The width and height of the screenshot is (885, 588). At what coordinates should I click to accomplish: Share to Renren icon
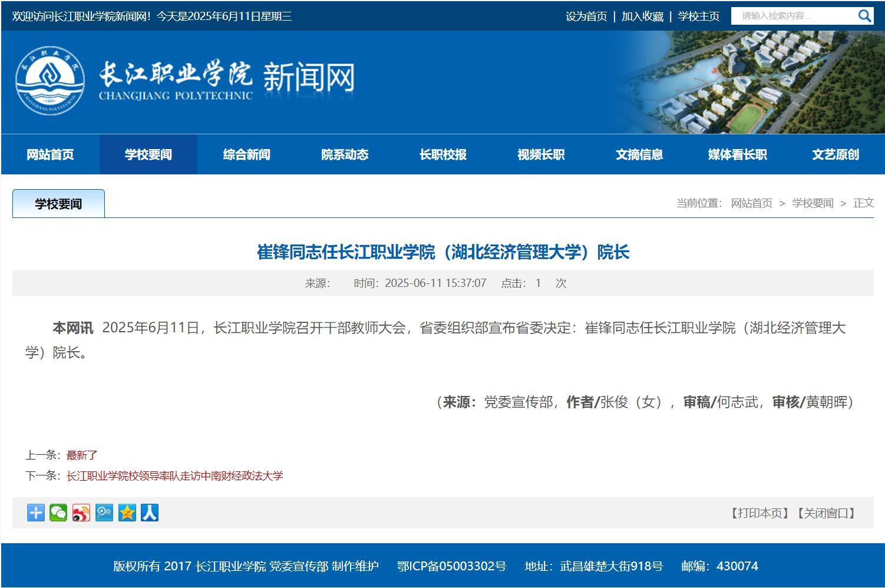pyautogui.click(x=150, y=513)
